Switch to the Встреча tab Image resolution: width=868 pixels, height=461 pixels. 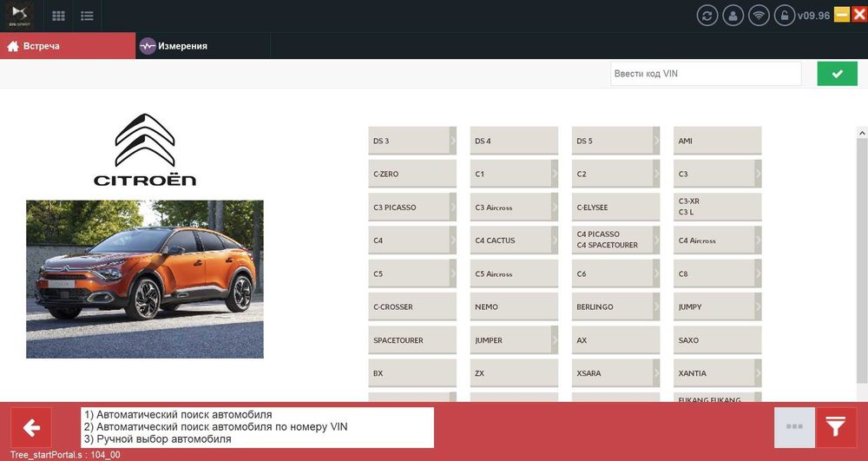[x=68, y=46]
